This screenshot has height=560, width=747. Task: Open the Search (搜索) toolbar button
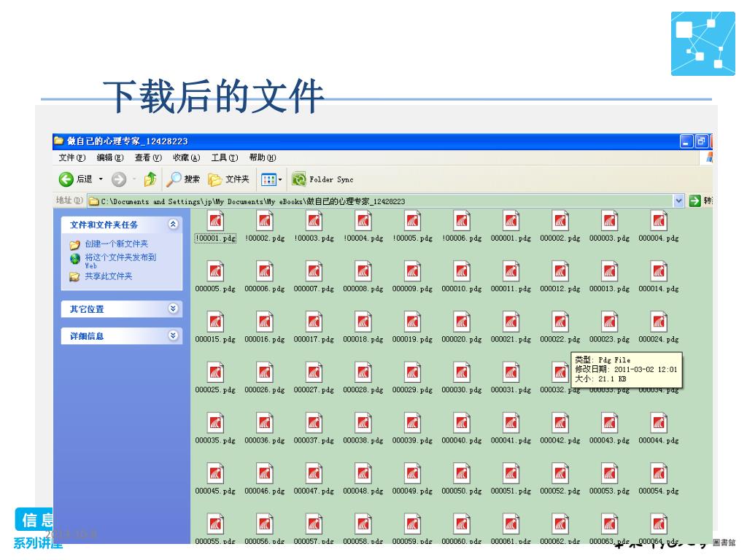click(x=183, y=179)
